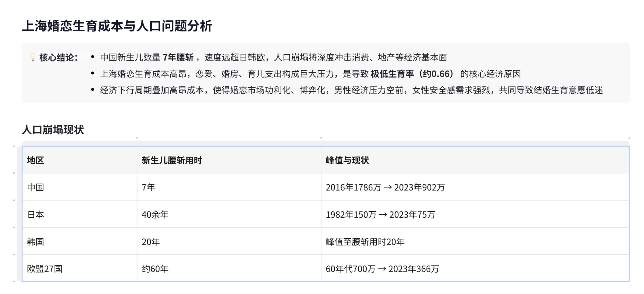Viewport: 644px width, 294px height.
Task: Click the row insert dot between 韩国 and 欧盟27国 rows
Action: tap(14, 254)
